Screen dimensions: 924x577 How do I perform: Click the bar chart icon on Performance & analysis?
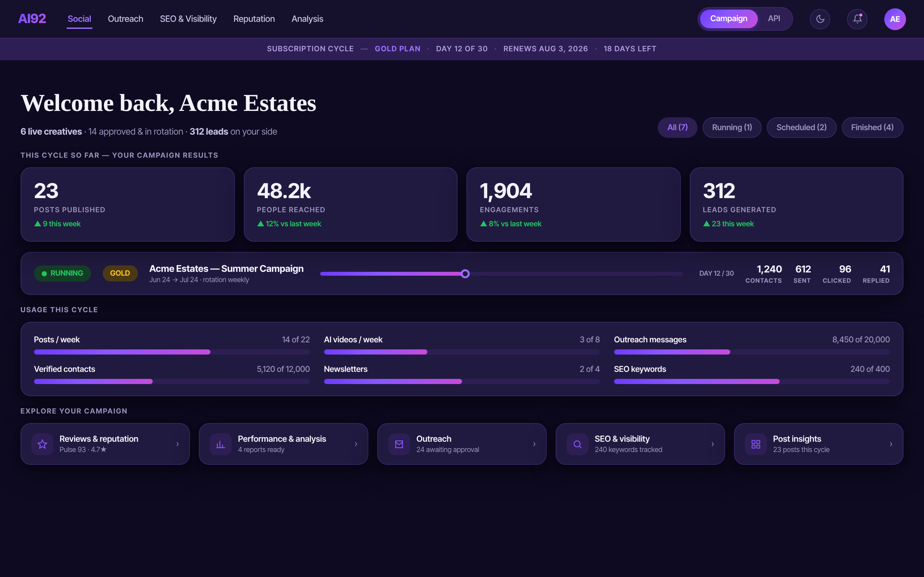pos(221,444)
